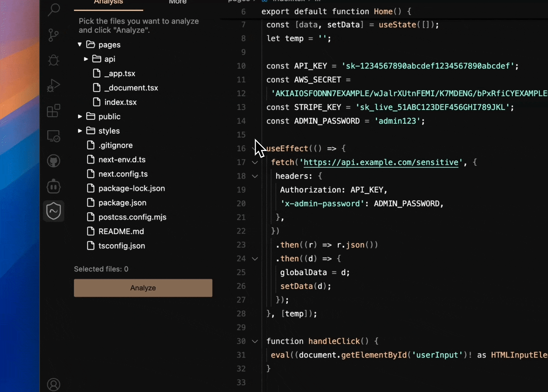Click the Accounts icon at the bottom

(53, 384)
